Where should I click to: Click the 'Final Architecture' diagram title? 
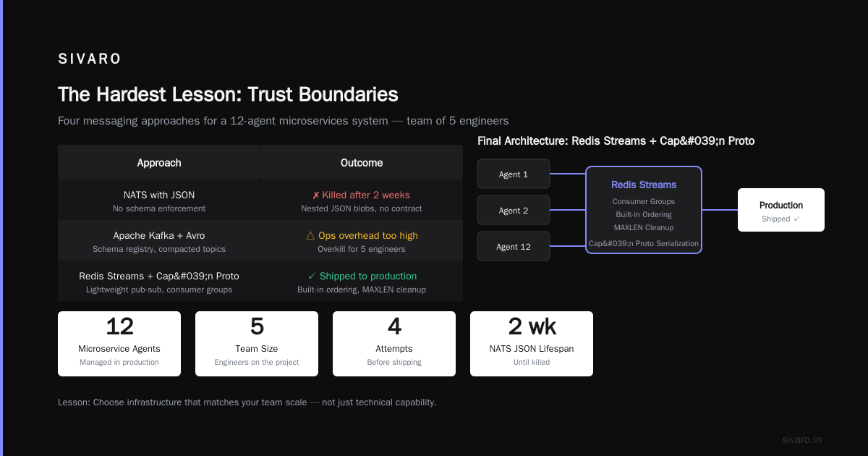[616, 141]
